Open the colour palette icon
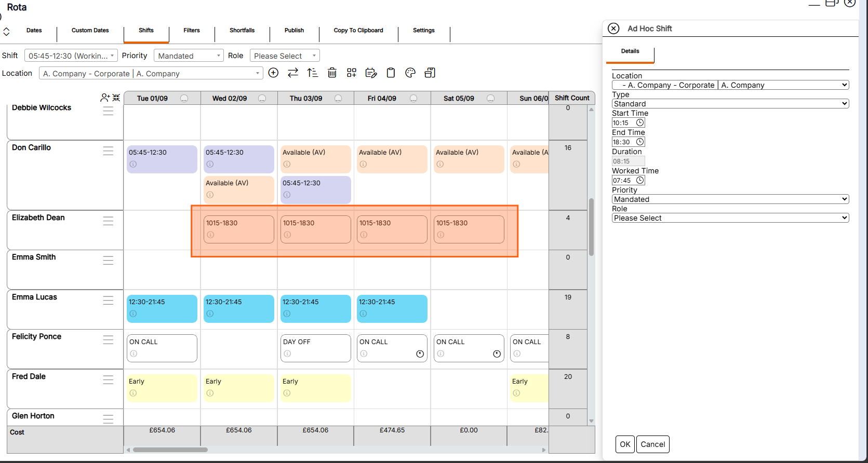Screen dimensions: 868x463 pos(410,73)
